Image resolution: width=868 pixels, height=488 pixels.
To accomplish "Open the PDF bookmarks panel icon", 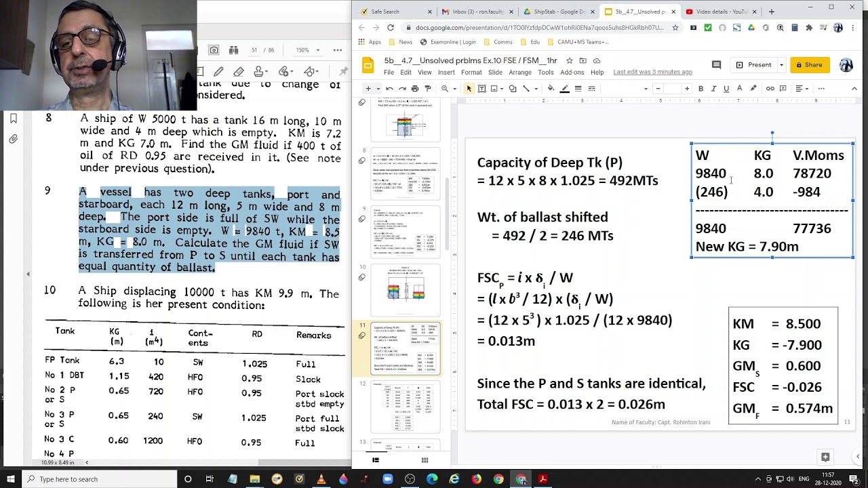I will tap(13, 119).
